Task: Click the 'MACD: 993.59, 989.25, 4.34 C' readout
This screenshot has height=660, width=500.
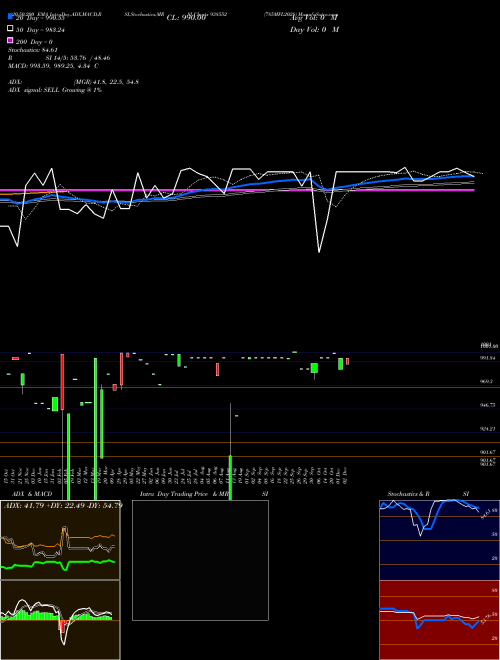Action: [x=53, y=66]
